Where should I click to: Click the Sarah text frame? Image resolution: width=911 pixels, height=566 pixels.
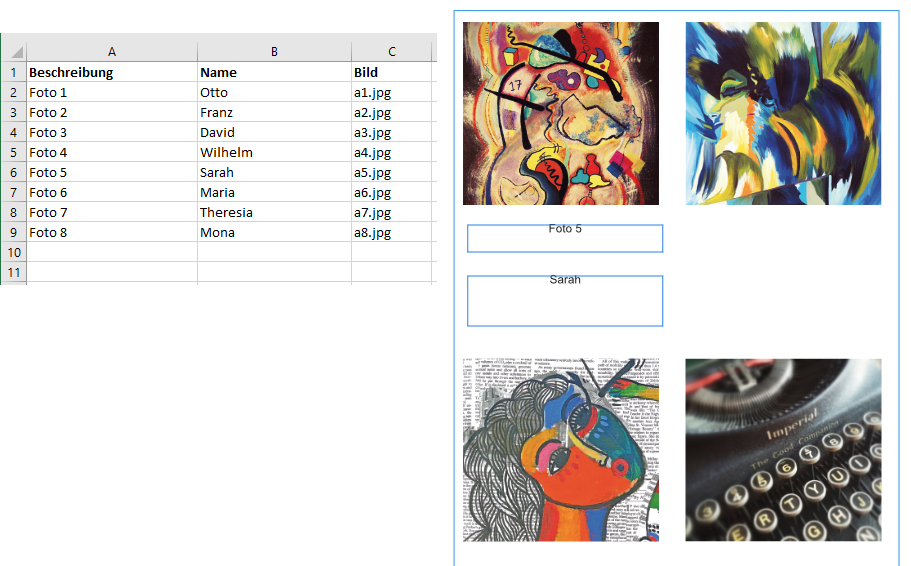(x=565, y=300)
